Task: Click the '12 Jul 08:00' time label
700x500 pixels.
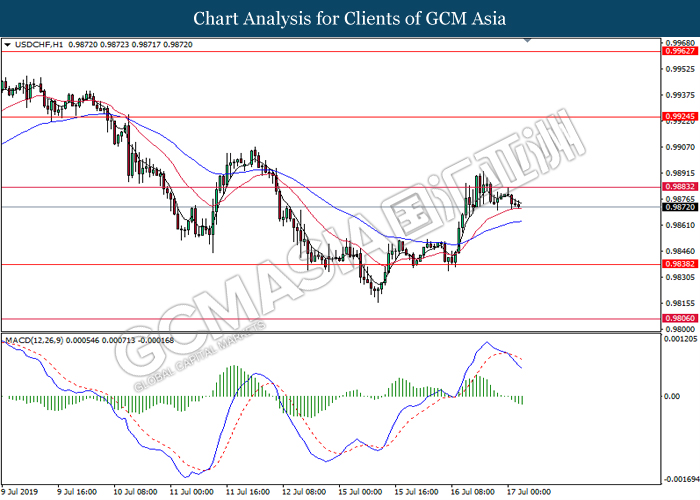Action: (x=304, y=492)
